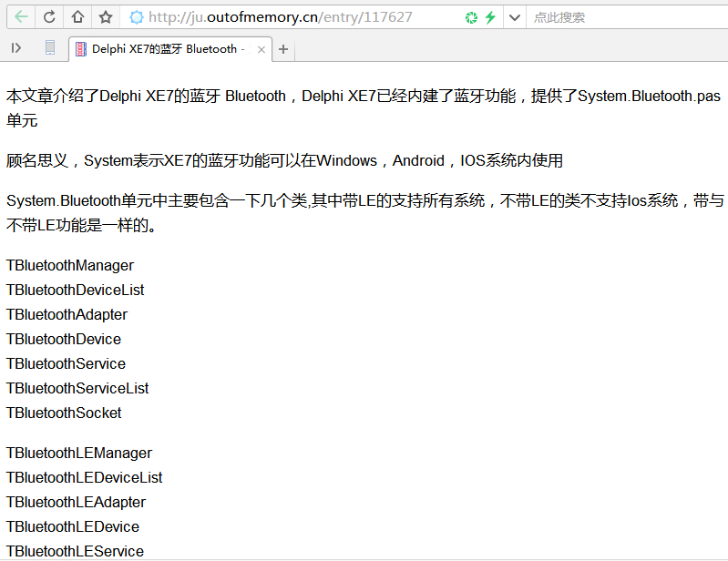
Task: Bookmark this page with the star
Action: click(106, 17)
